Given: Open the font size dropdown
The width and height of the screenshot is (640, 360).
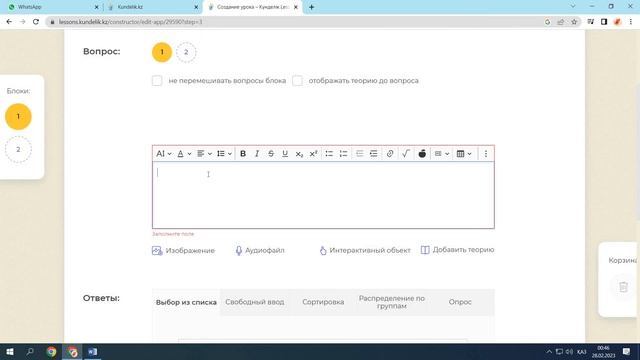Looking at the screenshot, I should [164, 154].
